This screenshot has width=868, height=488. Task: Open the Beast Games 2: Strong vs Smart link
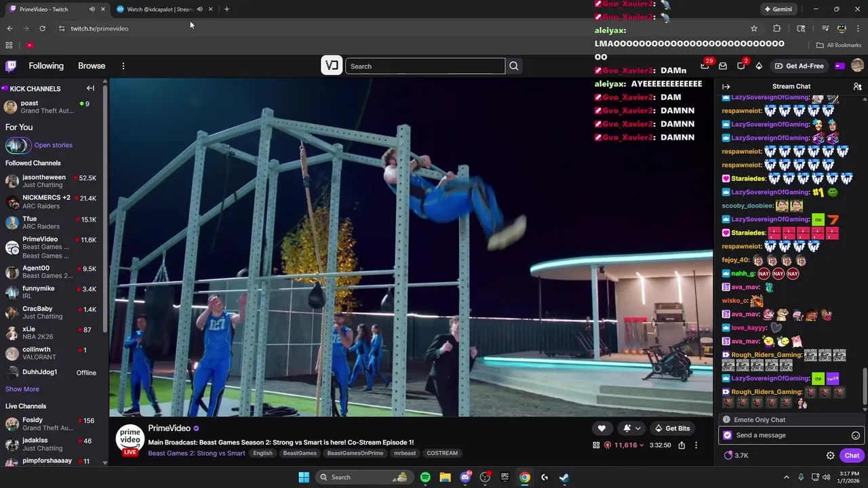pos(197,453)
